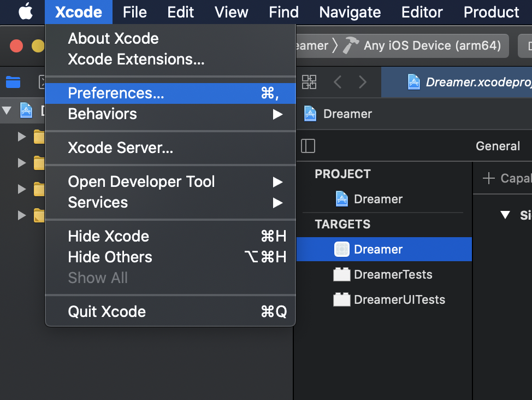532x400 pixels.
Task: Click the Xcode menu bar item
Action: click(x=78, y=12)
